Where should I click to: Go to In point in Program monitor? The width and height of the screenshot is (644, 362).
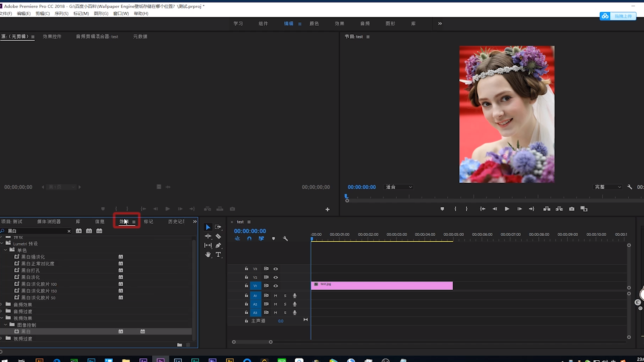point(483,209)
